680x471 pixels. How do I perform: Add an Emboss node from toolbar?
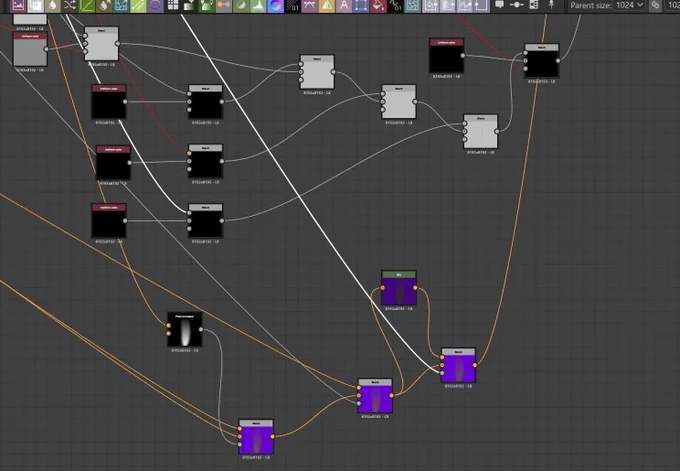coord(155,5)
